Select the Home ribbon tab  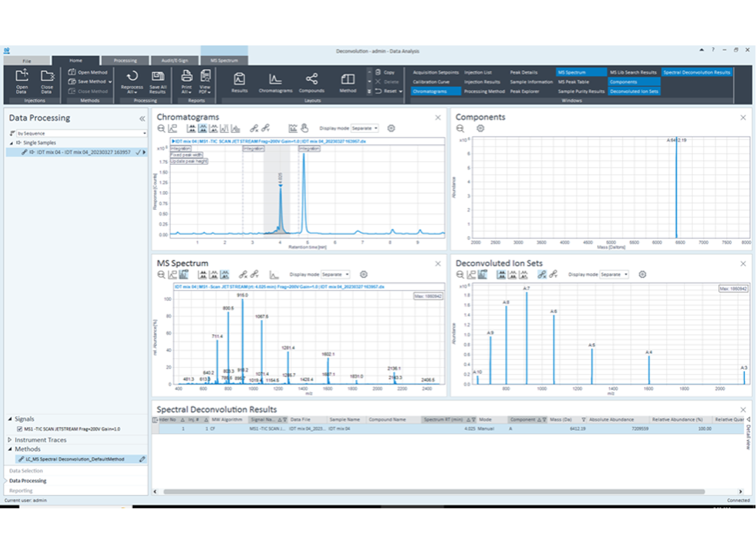coord(76,61)
